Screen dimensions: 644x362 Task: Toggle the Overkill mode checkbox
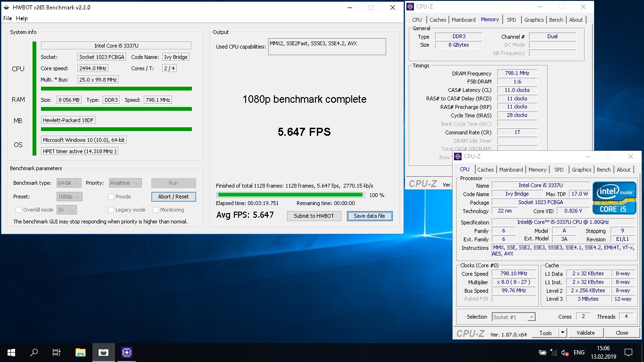[x=18, y=210]
